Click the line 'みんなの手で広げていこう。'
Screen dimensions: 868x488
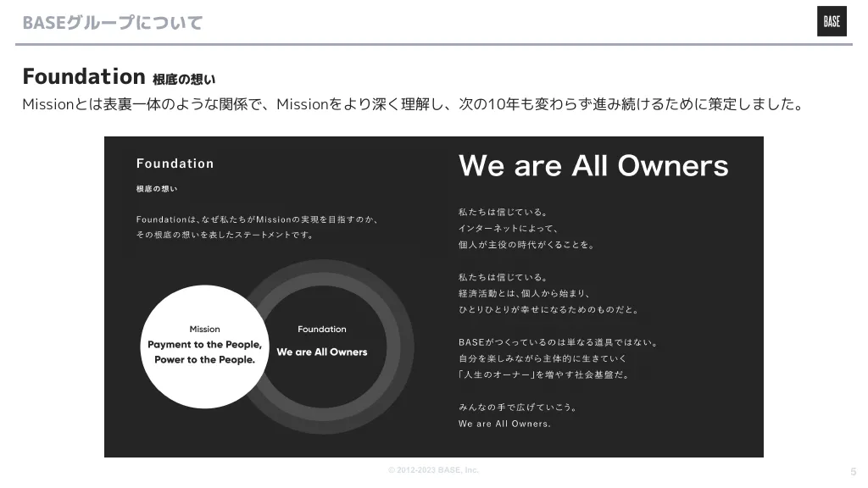tap(518, 408)
